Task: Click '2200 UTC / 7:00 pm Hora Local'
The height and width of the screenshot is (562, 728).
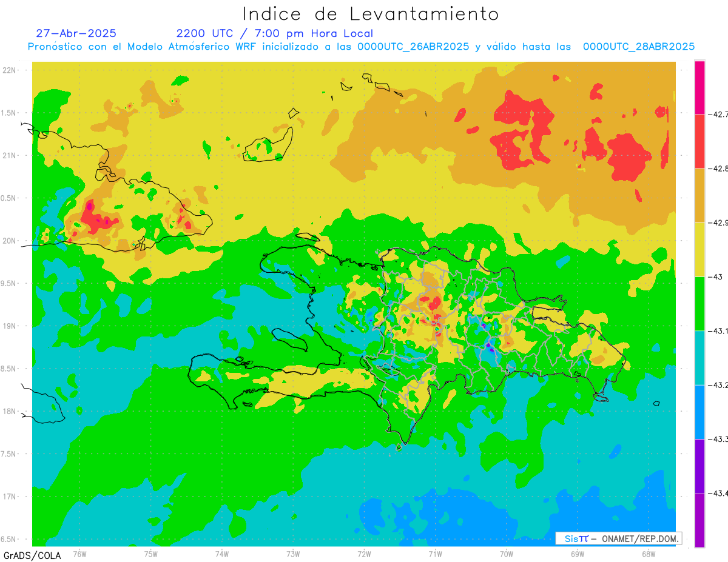Action: 275,33
